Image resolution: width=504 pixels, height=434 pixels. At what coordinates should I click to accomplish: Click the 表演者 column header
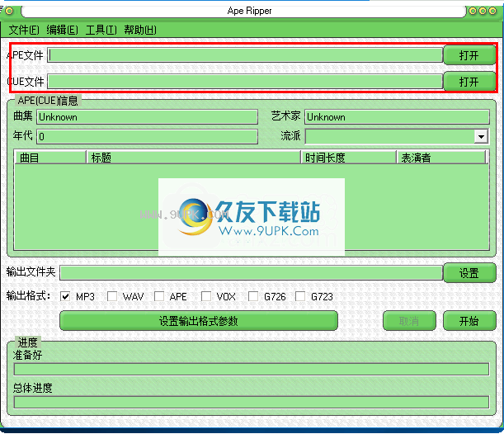pyautogui.click(x=441, y=158)
